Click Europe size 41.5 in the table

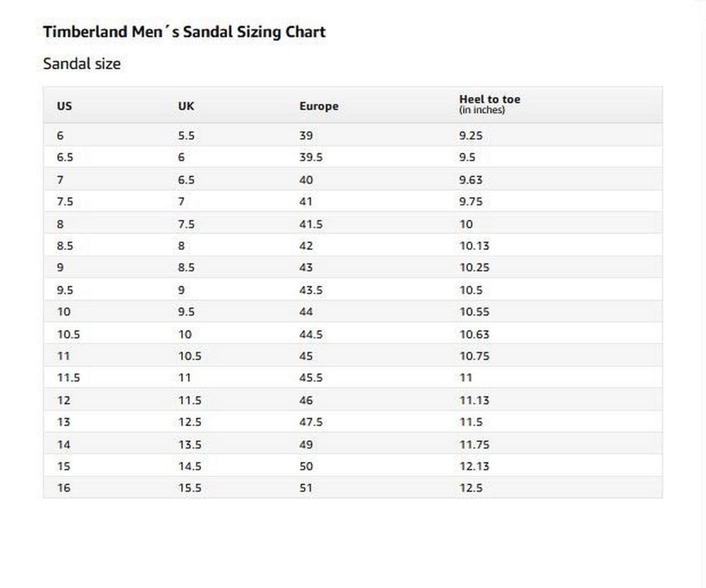[x=311, y=224]
